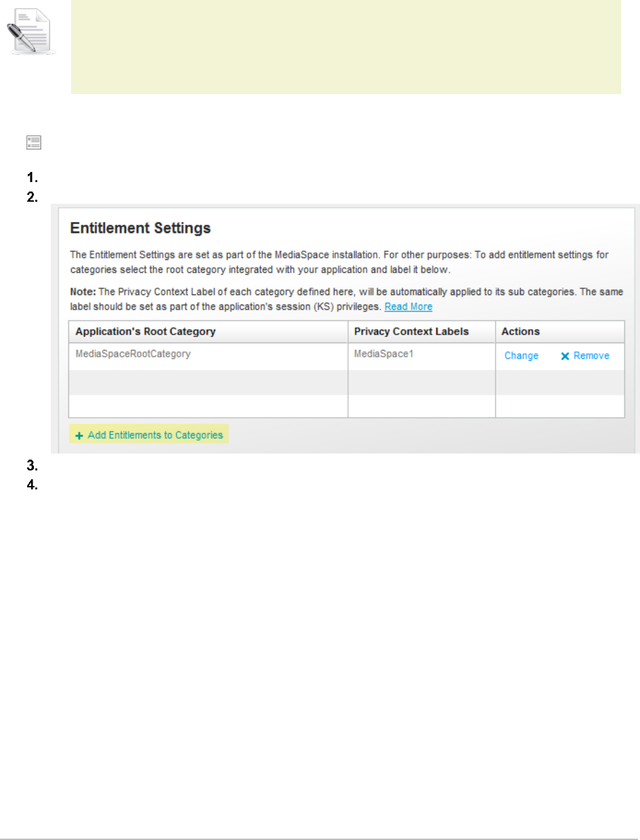
Task: Click the plus icon before Add Entitlements
Action: 79,436
